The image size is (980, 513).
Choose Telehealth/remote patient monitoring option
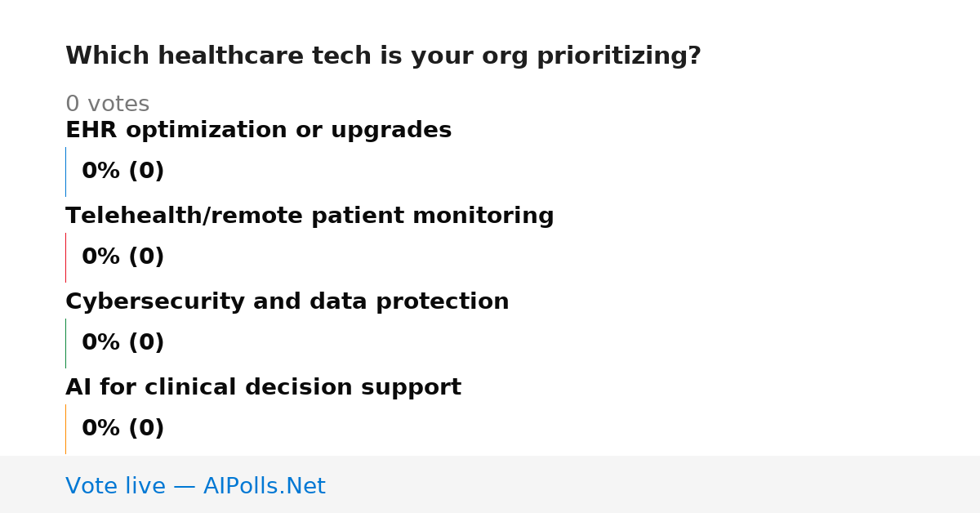pyautogui.click(x=310, y=216)
